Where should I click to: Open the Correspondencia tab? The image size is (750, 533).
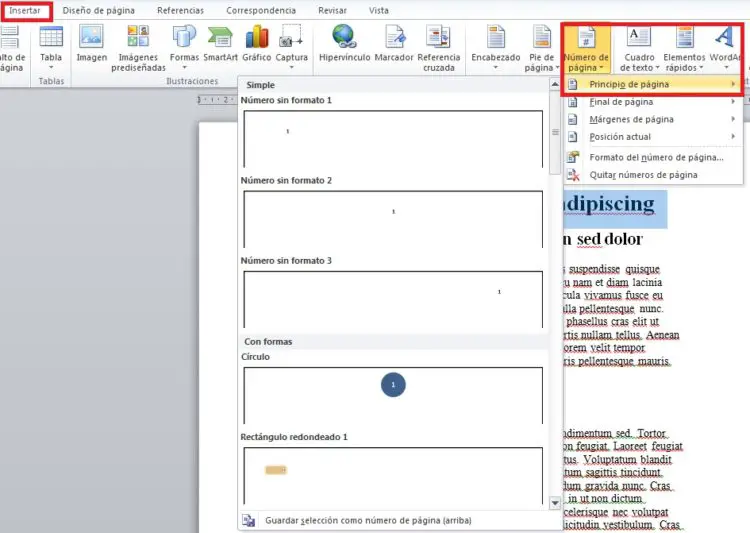(x=261, y=11)
